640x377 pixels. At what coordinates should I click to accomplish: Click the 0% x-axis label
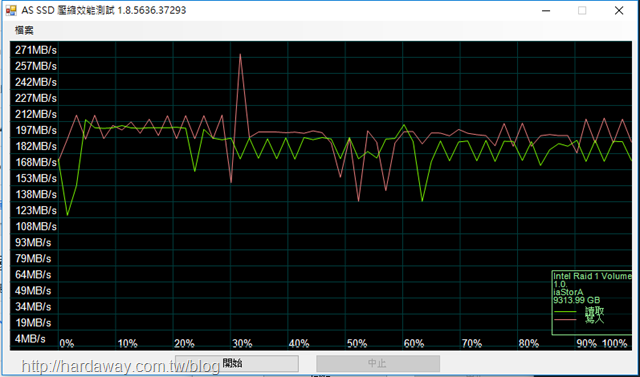pyautogui.click(x=67, y=344)
